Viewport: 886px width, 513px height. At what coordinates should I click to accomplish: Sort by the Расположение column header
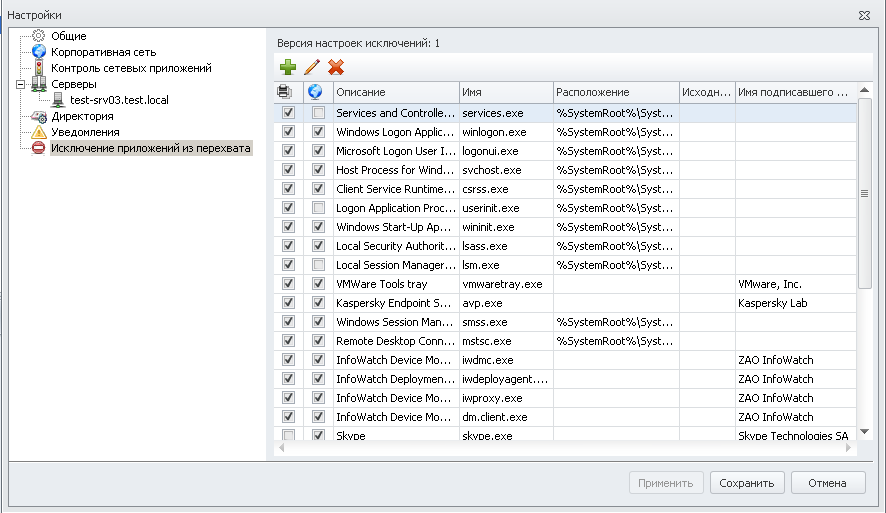615,92
